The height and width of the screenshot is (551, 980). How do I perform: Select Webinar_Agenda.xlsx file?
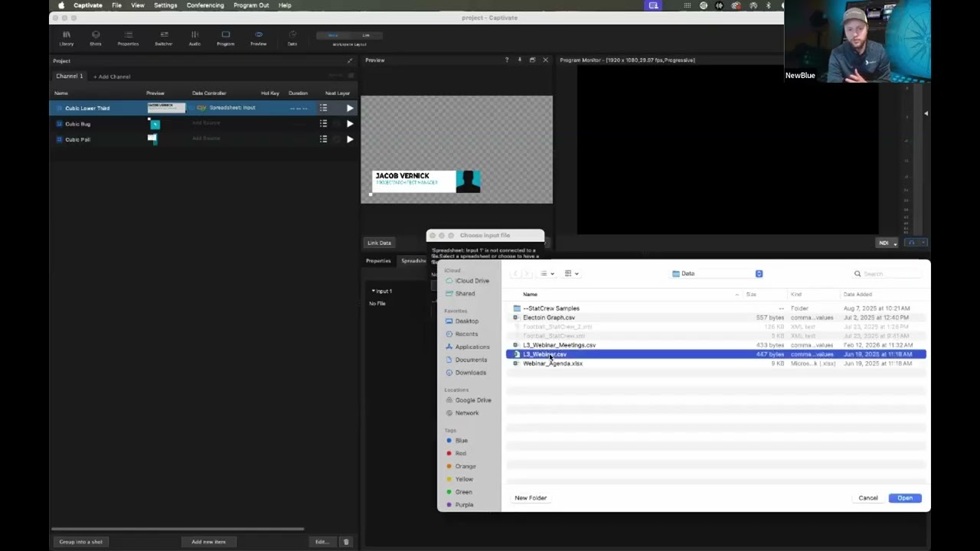click(x=552, y=364)
